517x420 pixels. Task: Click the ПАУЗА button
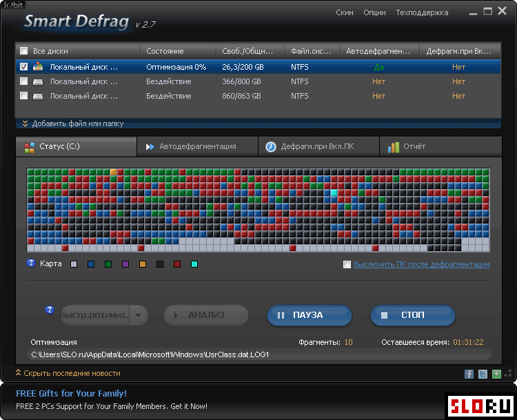point(310,315)
